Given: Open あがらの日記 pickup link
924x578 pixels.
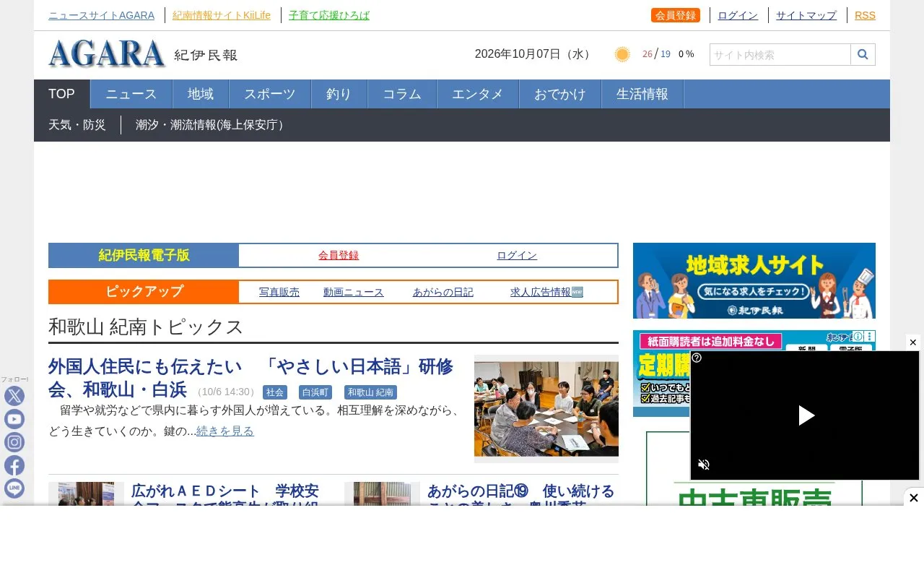Looking at the screenshot, I should [x=443, y=292].
